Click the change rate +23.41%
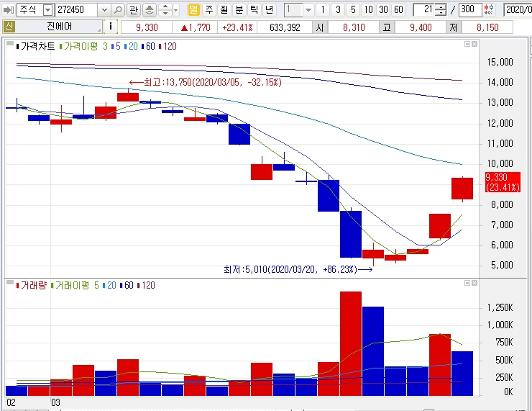This screenshot has height=411, width=532. point(237,27)
